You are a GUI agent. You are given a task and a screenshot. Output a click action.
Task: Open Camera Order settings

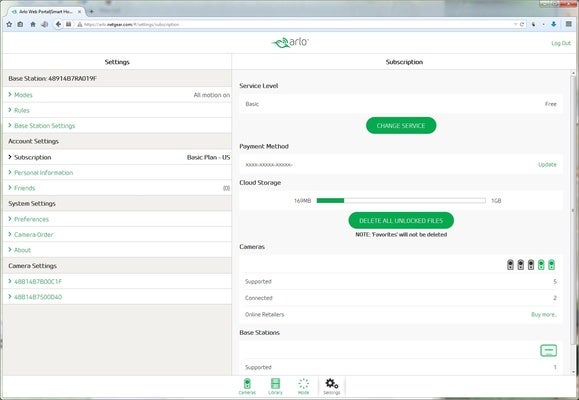(x=117, y=235)
